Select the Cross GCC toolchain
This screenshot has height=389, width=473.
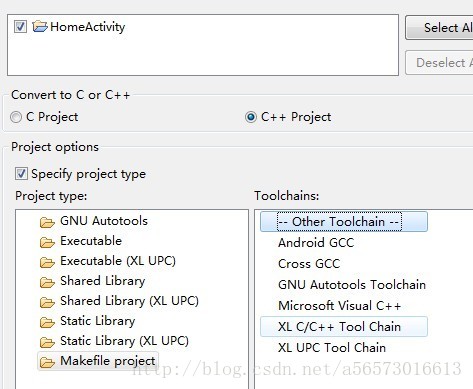(309, 264)
